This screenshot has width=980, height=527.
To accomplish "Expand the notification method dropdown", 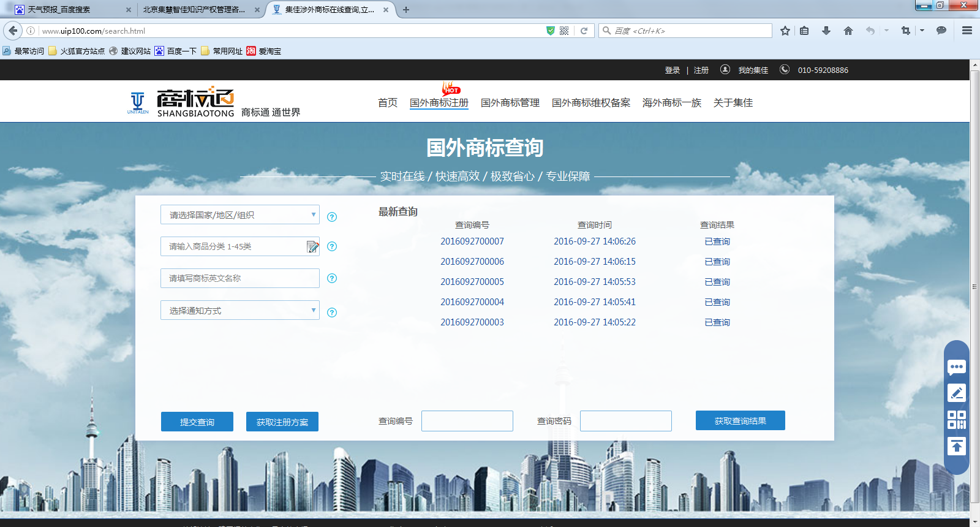I will point(240,311).
